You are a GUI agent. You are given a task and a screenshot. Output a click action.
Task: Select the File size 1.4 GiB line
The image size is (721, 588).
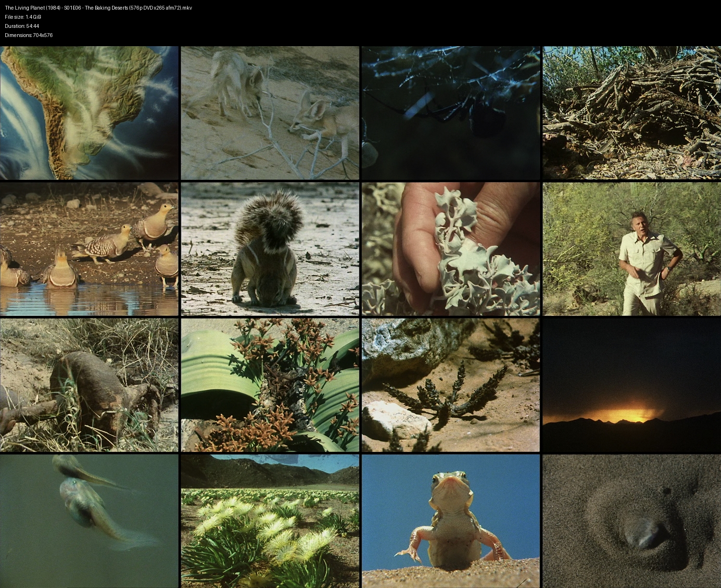click(x=23, y=17)
